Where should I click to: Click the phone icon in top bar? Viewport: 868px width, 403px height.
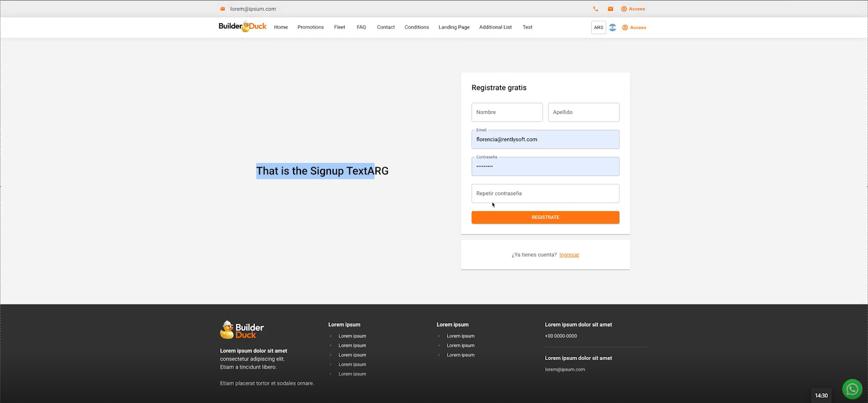[596, 9]
